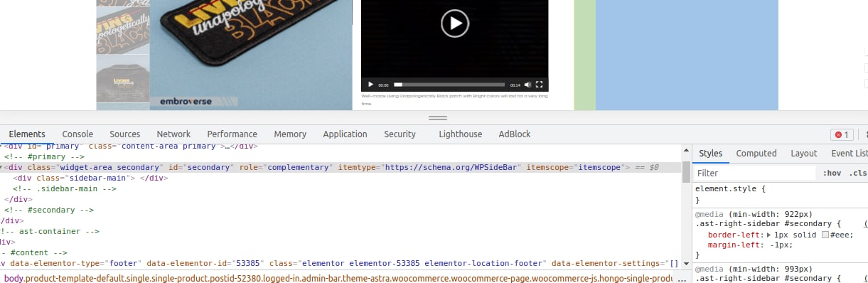868x283 pixels.
Task: Open the Security tab
Action: [x=400, y=134]
